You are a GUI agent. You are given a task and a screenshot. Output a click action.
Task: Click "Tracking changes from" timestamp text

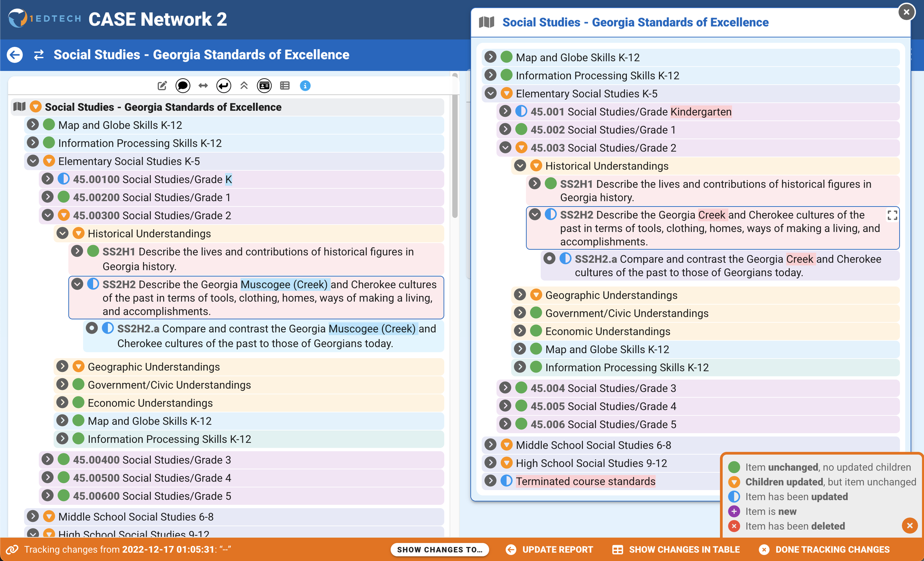pos(128,550)
